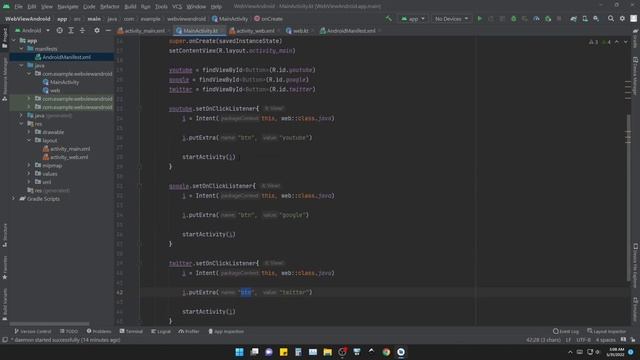The height and width of the screenshot is (360, 640).
Task: Run the app with the green play button
Action: (x=480, y=19)
